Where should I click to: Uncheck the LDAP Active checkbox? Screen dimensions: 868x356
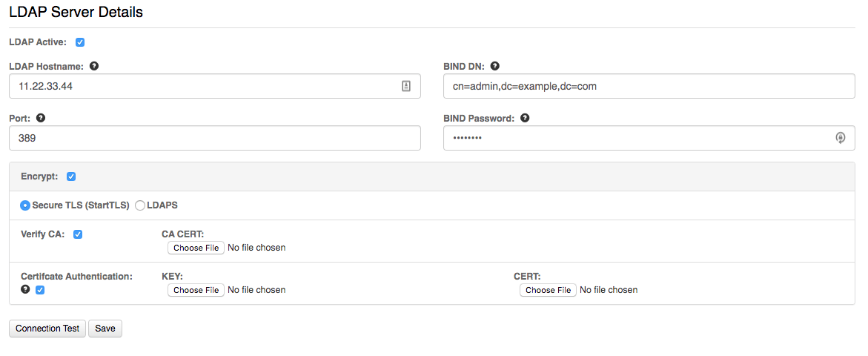(x=80, y=42)
